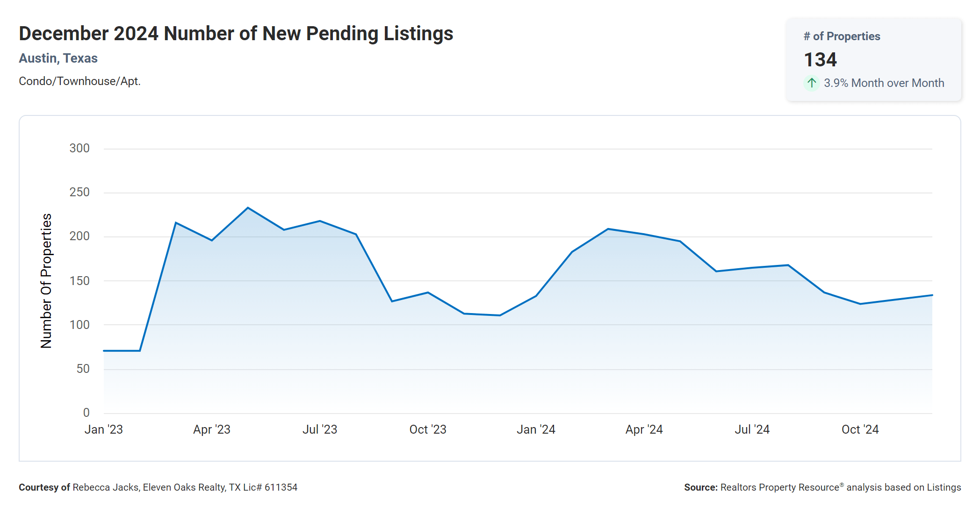Click the Jul '23 x-axis label
Screen dimensions: 980x514
click(x=320, y=429)
